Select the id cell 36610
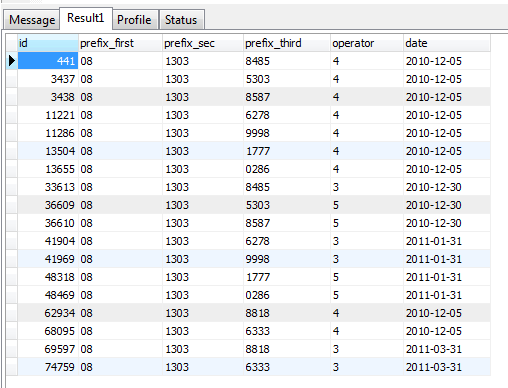Viewport: 508px width, 388px height. (x=48, y=223)
